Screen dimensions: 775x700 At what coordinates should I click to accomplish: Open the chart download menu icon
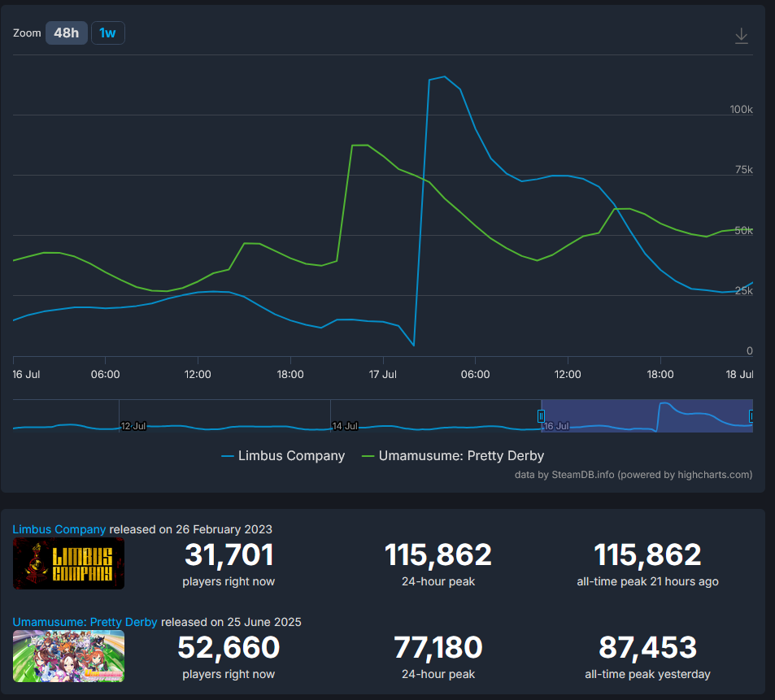[741, 36]
